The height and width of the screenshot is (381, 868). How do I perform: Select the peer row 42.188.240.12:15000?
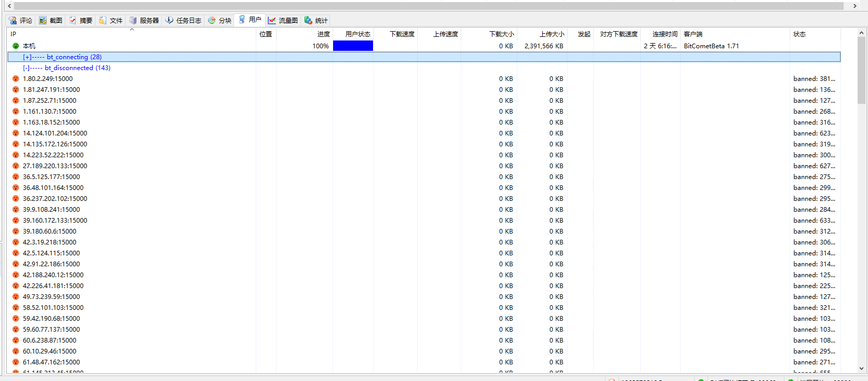tap(53, 275)
